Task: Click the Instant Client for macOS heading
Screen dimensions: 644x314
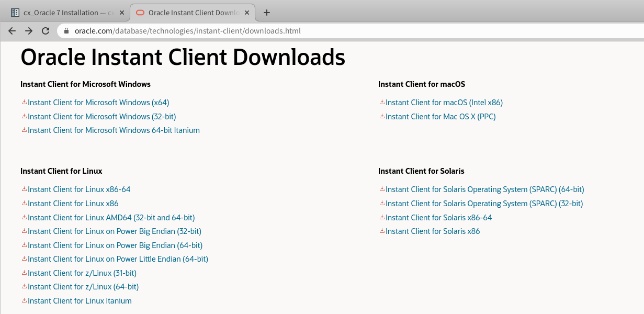Action: [422, 84]
